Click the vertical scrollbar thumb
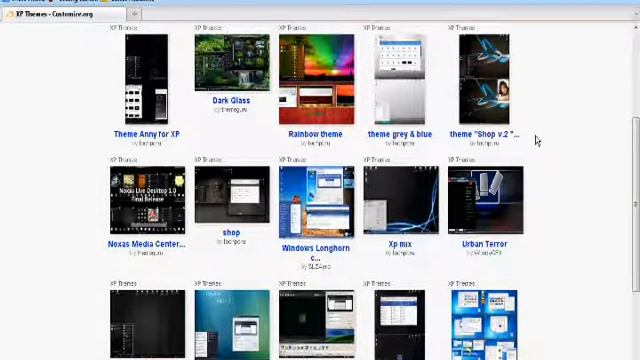This screenshot has width=640, height=360. tap(636, 204)
